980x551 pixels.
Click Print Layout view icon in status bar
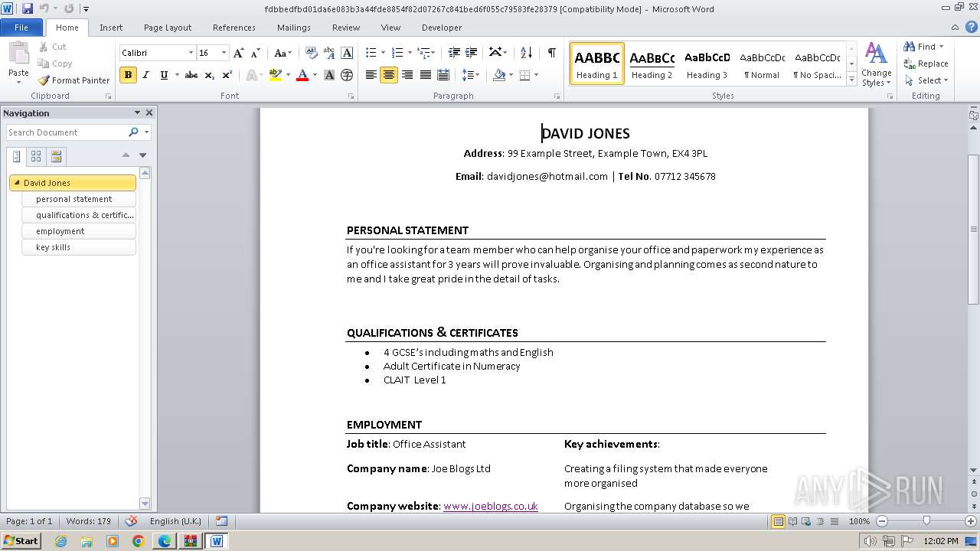click(x=778, y=521)
